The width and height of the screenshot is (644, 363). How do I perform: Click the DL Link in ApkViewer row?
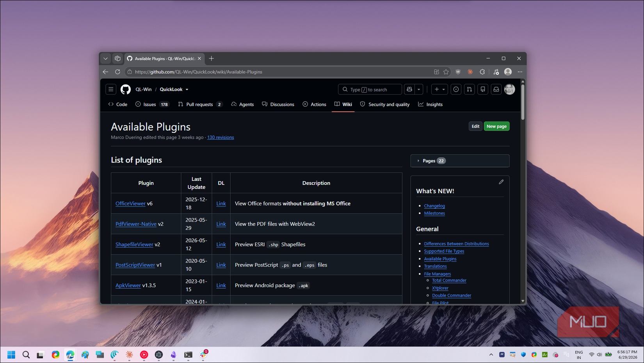point(221,285)
